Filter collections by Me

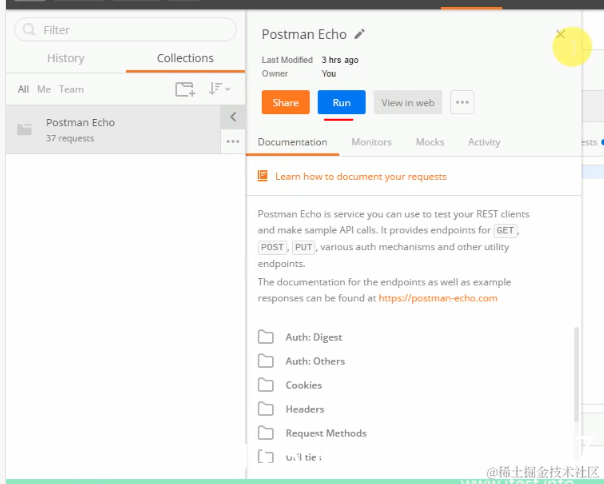click(44, 89)
